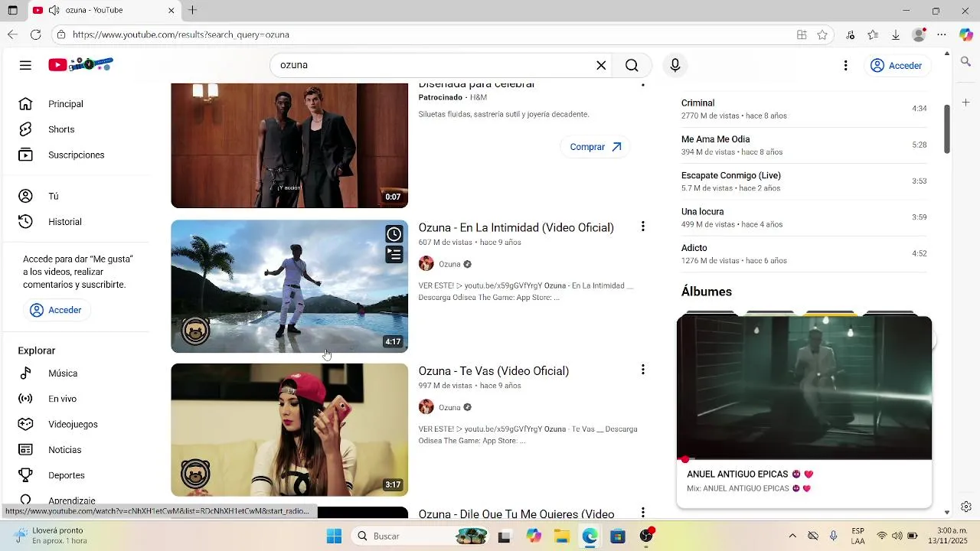Go back in browser
This screenshot has width=980, height=551.
tap(12, 34)
